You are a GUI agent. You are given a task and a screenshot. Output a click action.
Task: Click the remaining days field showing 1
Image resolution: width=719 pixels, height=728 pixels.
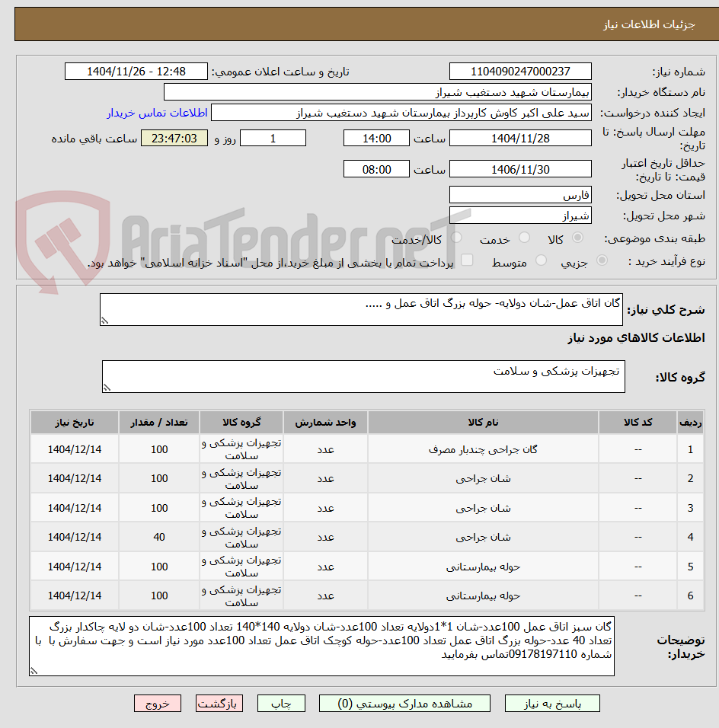coord(273,139)
